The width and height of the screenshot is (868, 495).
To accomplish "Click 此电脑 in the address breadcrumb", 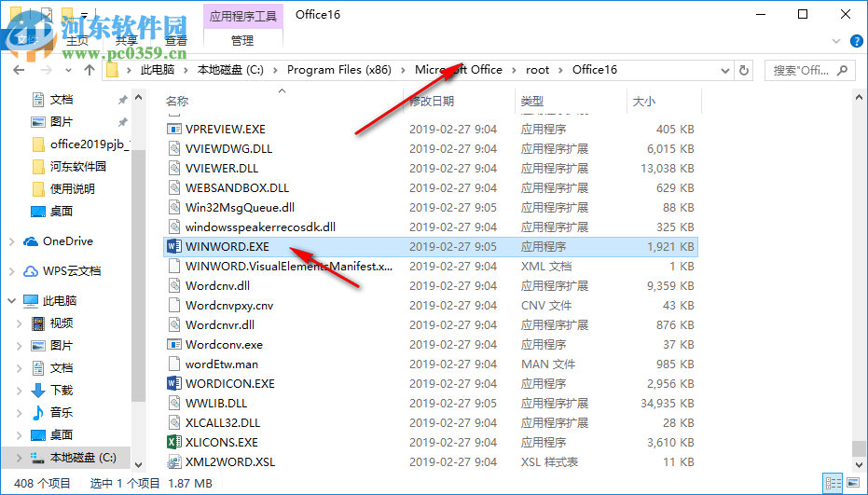I will [x=158, y=70].
